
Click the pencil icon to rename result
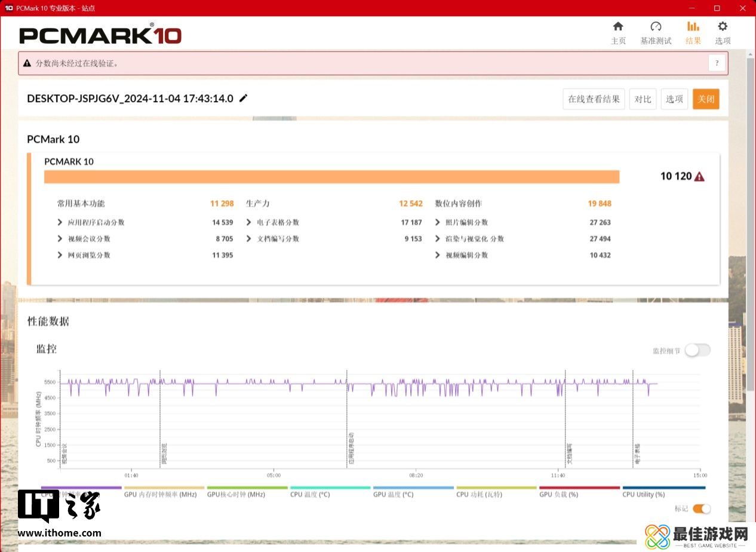point(243,99)
